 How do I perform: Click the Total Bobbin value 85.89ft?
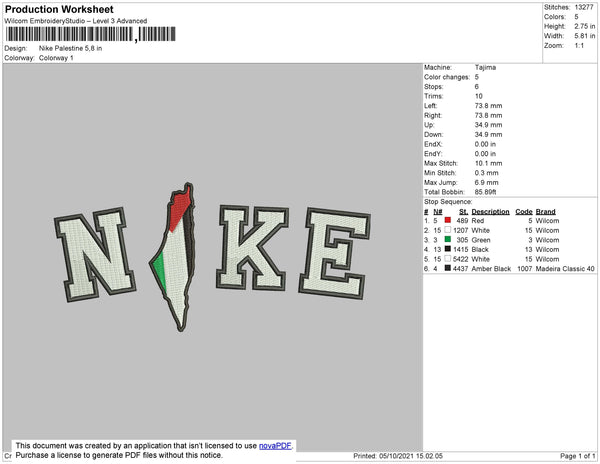click(486, 192)
